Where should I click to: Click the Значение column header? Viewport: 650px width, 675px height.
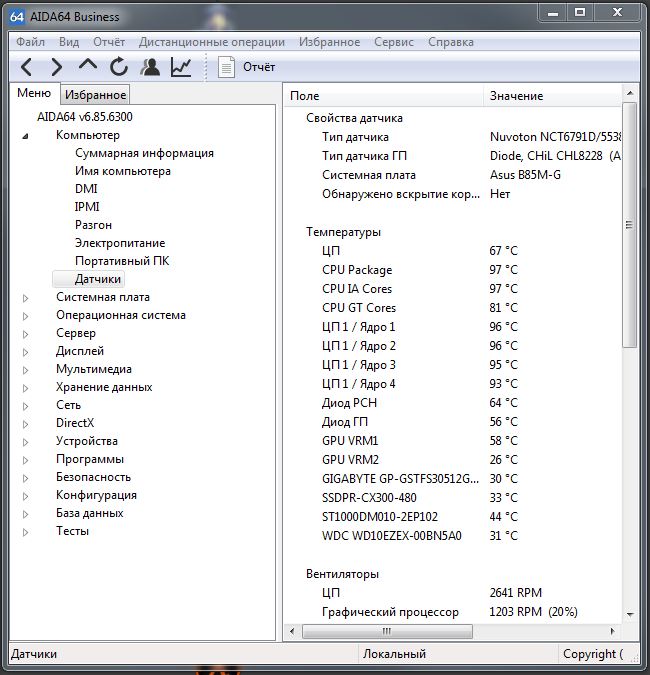click(553, 96)
